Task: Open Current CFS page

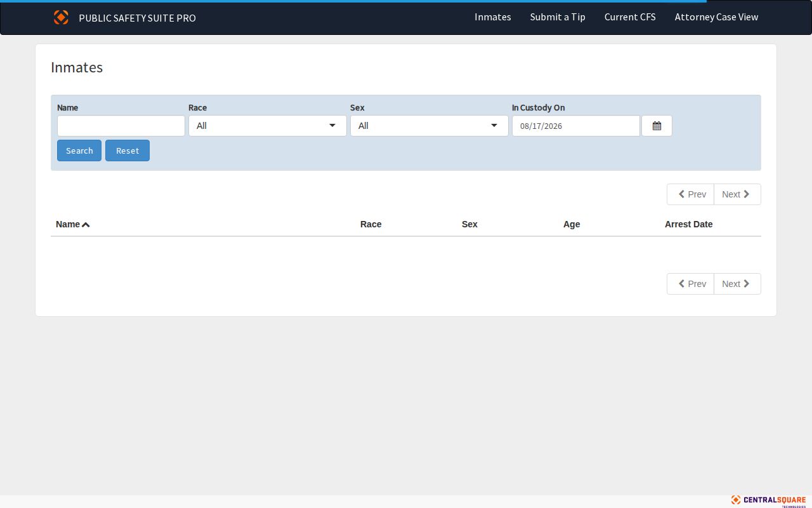Action: coord(630,17)
